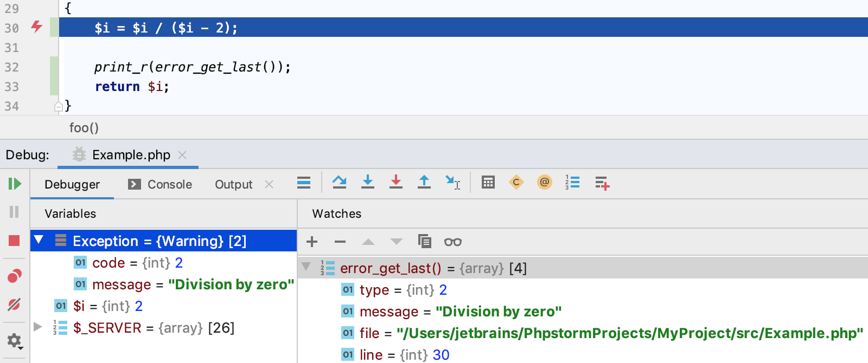The image size is (868, 363).
Task: Switch to the Debugger tab
Action: [72, 185]
